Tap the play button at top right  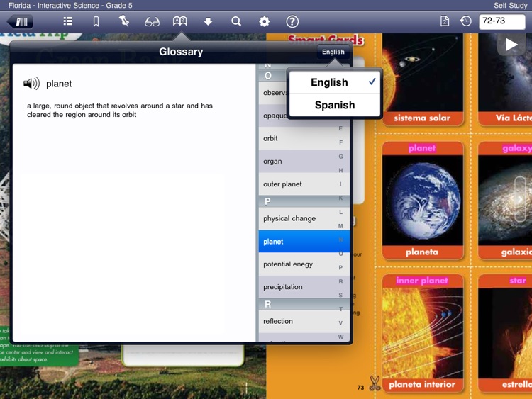(511, 45)
